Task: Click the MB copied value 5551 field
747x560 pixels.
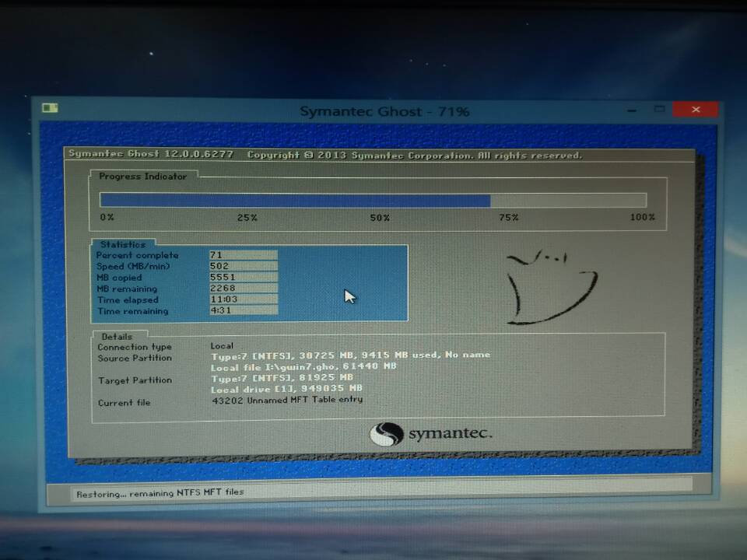Action: (244, 277)
